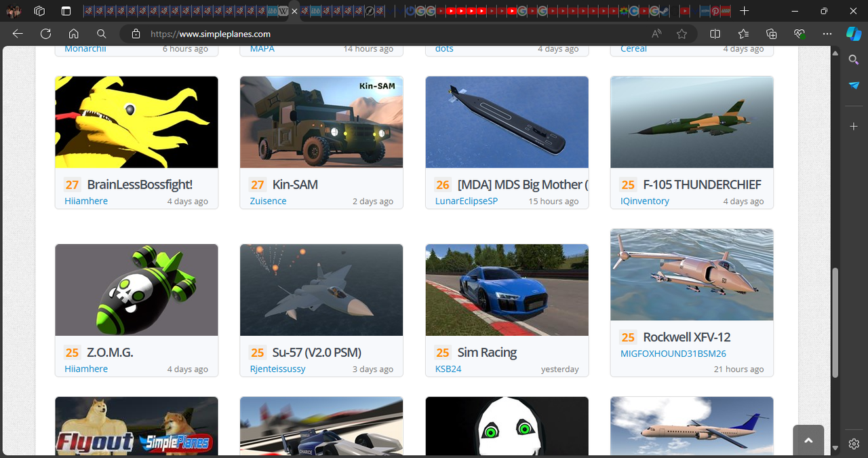Visit LunarEclipseSP user profile
Screen dimensions: 868x458
(x=466, y=201)
